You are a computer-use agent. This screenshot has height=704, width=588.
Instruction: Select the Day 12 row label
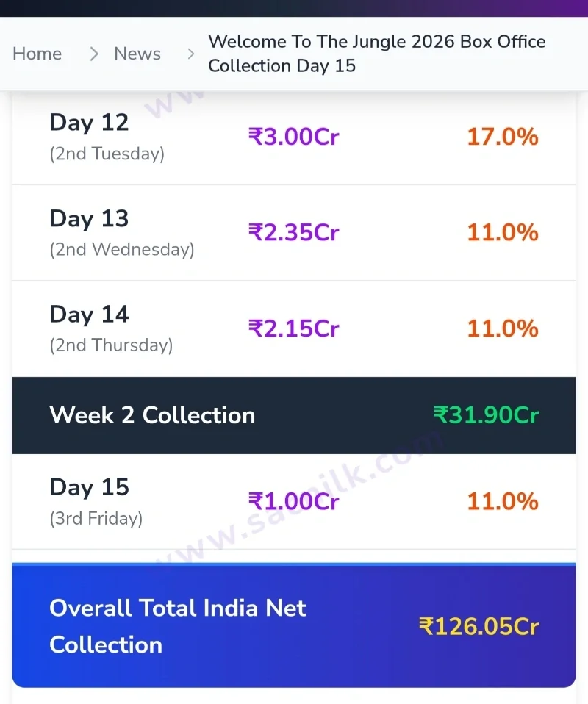pos(89,123)
